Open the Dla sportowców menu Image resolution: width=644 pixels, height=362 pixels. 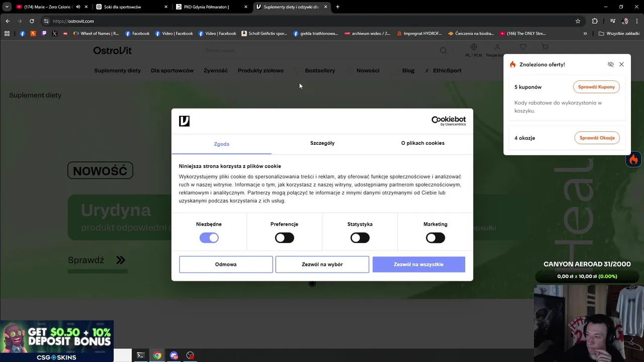[x=172, y=70]
